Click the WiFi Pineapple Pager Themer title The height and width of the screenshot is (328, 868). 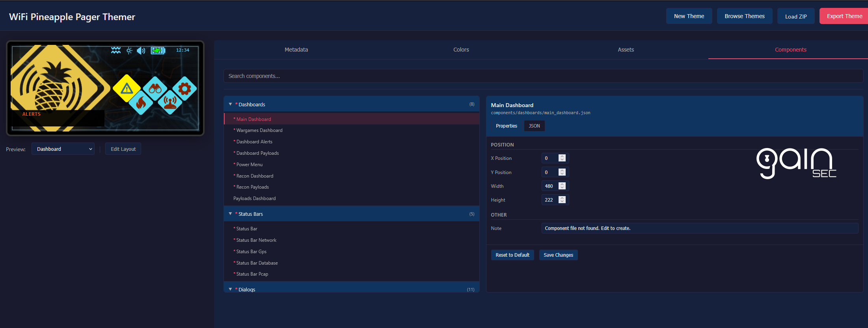click(x=72, y=17)
